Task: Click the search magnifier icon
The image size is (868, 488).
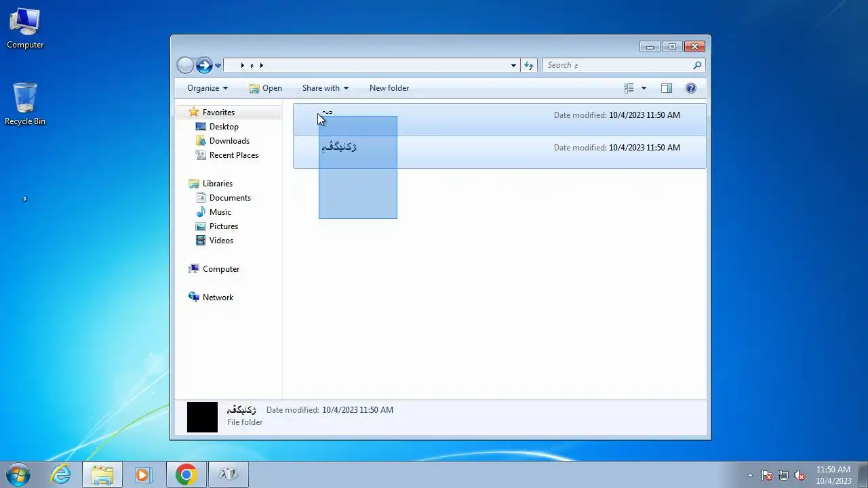Action: point(697,65)
